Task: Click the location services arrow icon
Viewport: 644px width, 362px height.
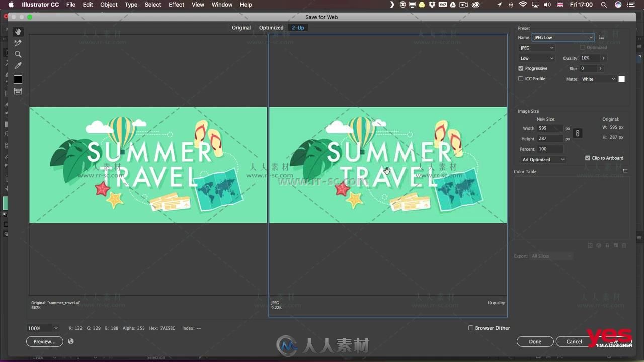Action: click(499, 5)
